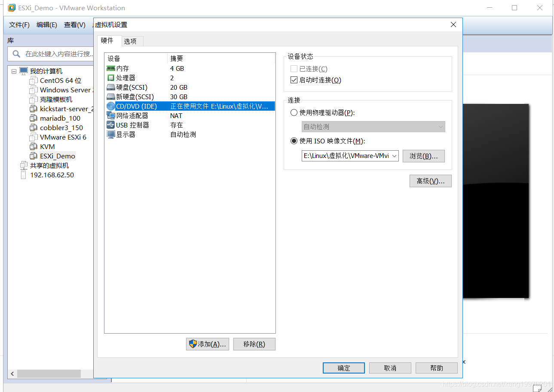Select 192.168.62.50 in the library tree
The width and height of the screenshot is (554, 392).
pyautogui.click(x=52, y=175)
